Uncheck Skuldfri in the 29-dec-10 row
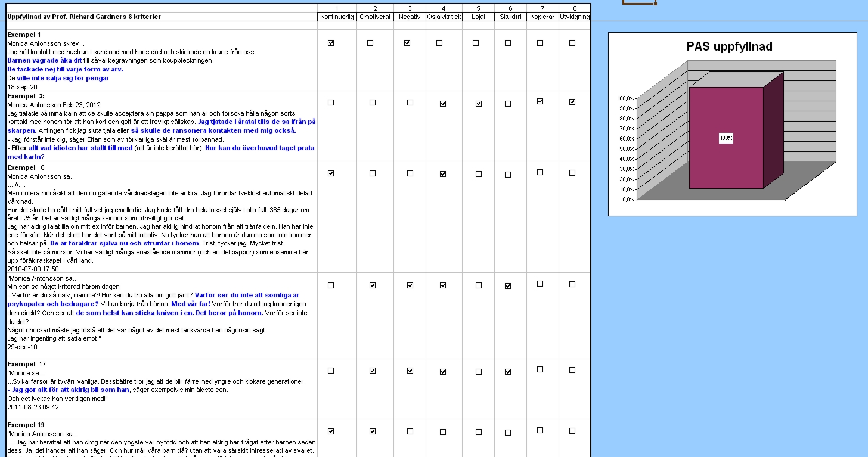The image size is (868, 457). [508, 286]
